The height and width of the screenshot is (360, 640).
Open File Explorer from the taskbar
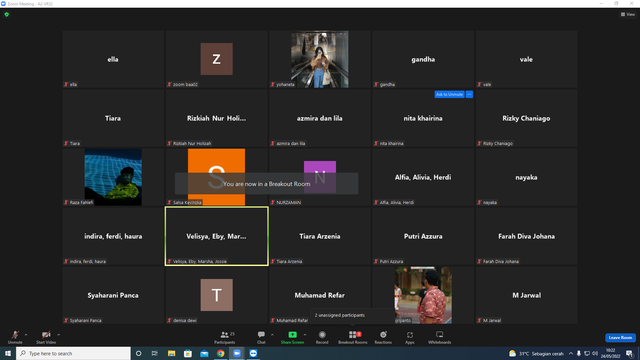171,353
